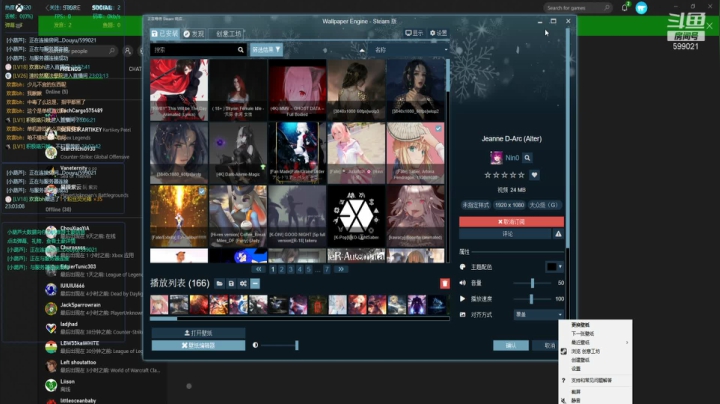Choose 下一张壁纸 next wallpaper in context menu
This screenshot has width=720, height=404.
coord(583,333)
